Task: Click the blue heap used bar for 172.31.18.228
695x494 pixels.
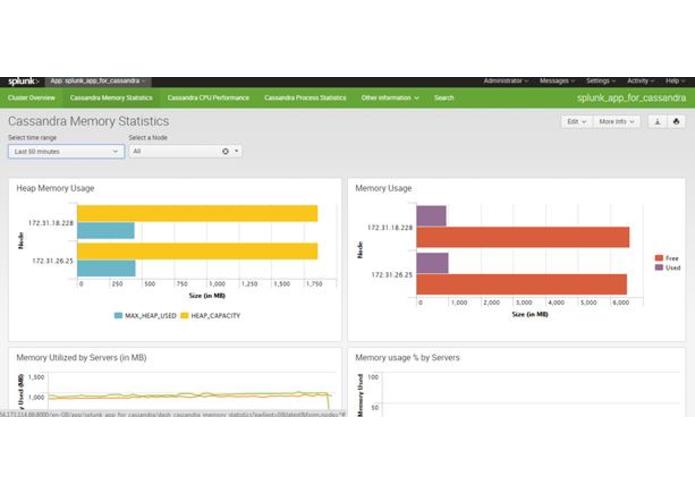Action: (x=105, y=231)
